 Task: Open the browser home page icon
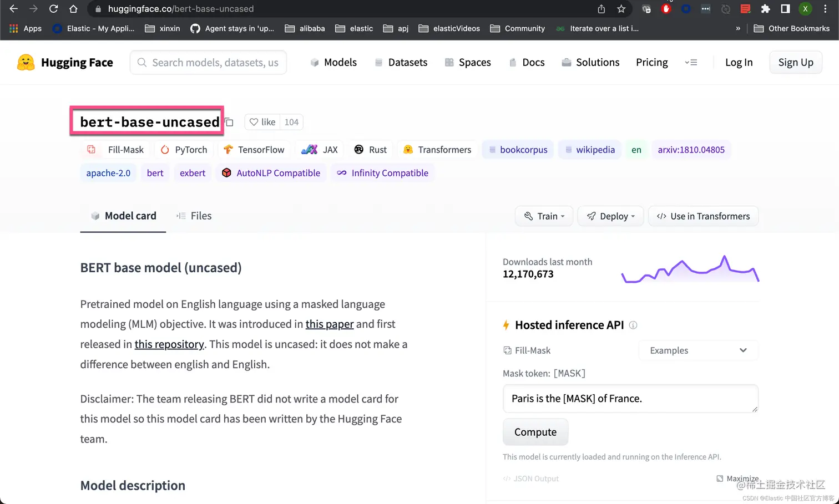click(73, 9)
